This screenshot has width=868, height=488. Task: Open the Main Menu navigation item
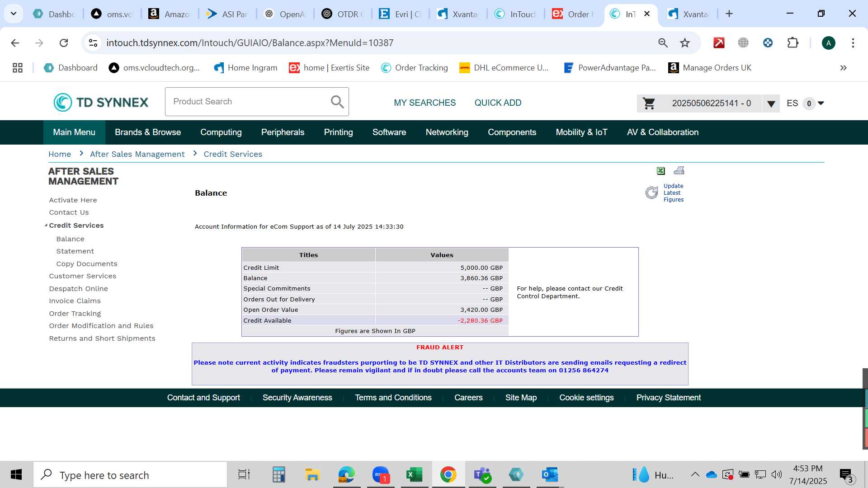tap(74, 132)
